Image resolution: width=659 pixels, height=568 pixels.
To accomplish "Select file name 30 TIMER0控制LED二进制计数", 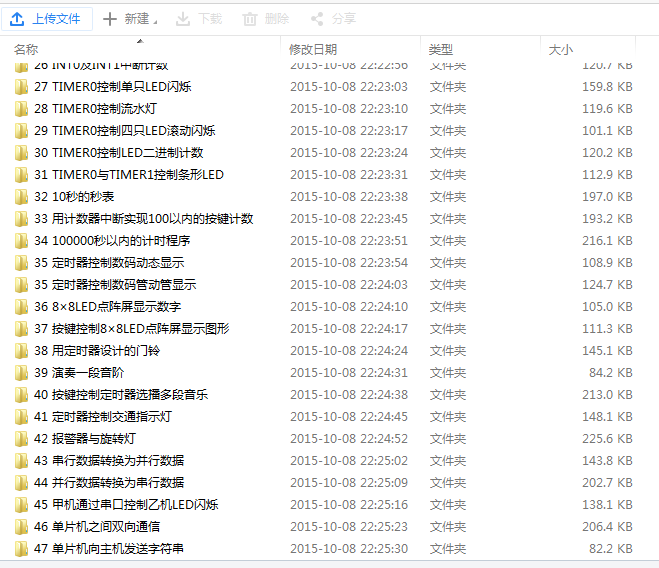I will click(119, 153).
